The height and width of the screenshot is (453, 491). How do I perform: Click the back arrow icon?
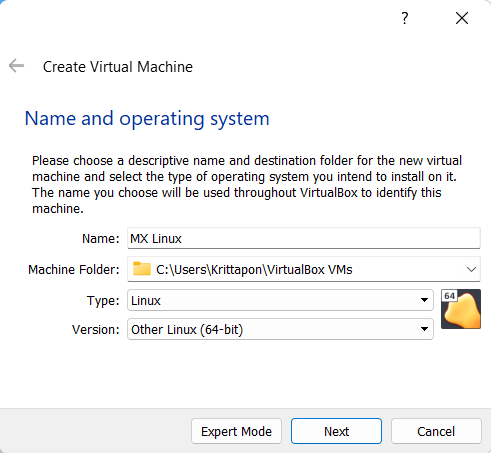16,66
